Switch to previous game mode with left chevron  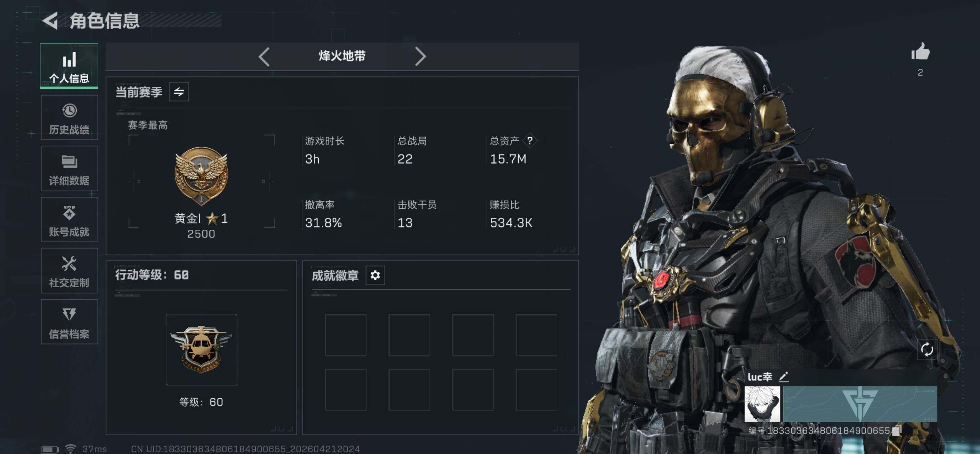pyautogui.click(x=264, y=57)
